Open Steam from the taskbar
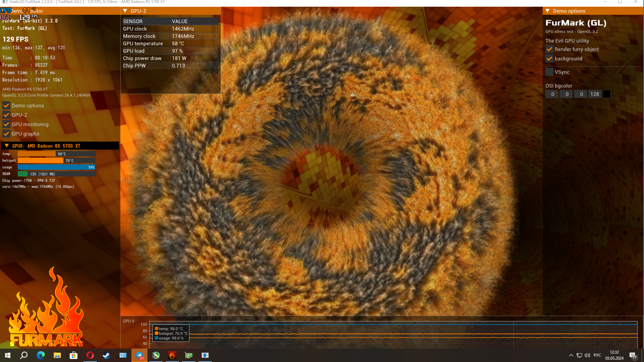Screen dimensions: 644x362 coord(106,355)
